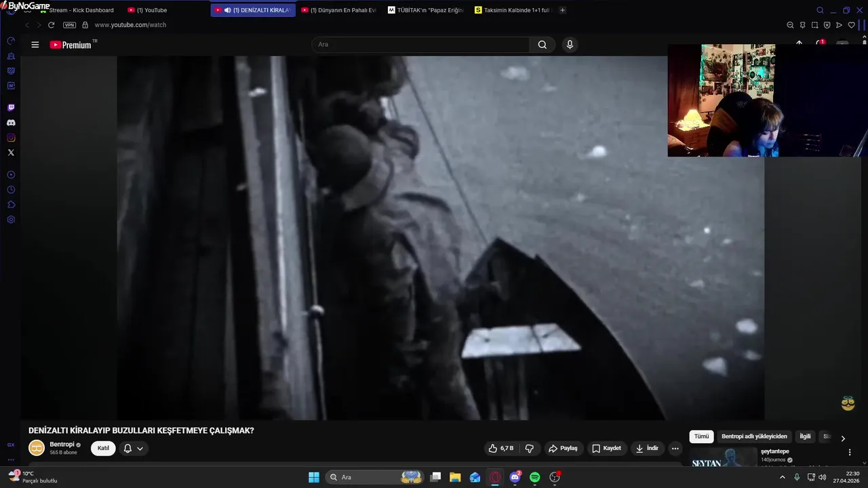
Task: Open GX corner at sidebar bottom
Action: (x=11, y=445)
